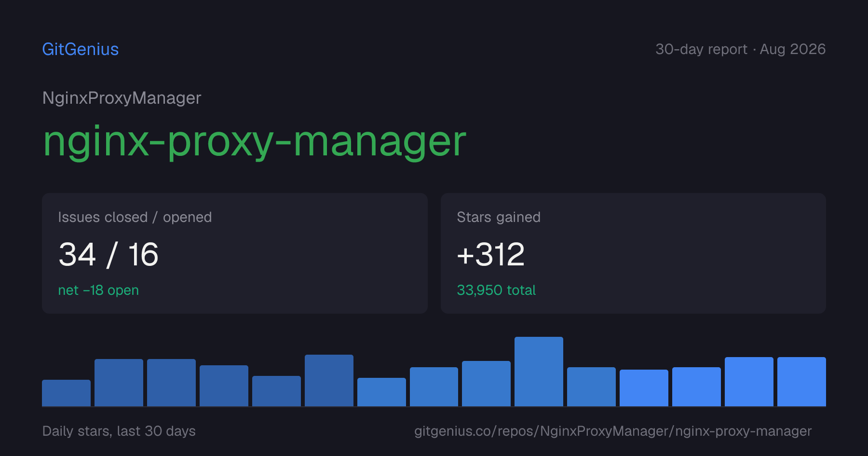Click the GitGenius brand link

(x=81, y=49)
